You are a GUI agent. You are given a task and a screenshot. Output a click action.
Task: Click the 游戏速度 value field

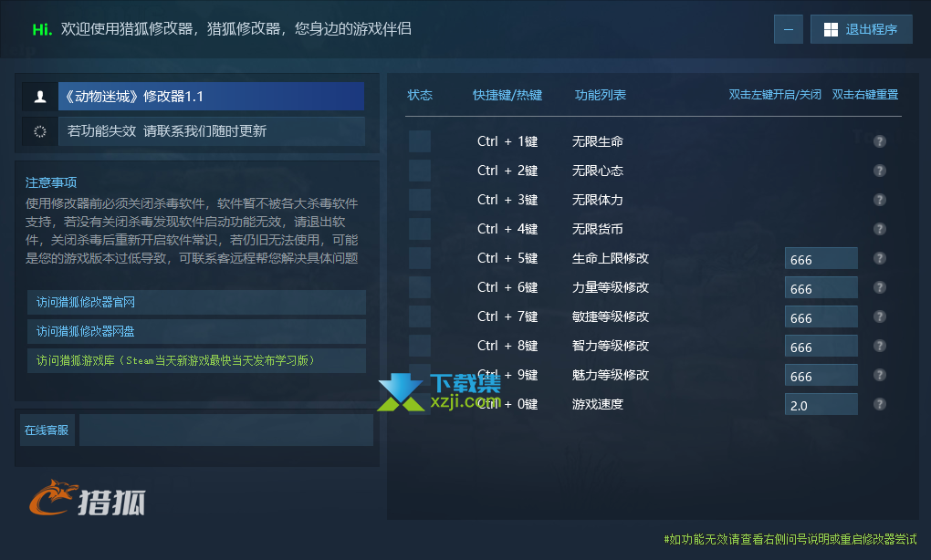(x=821, y=405)
